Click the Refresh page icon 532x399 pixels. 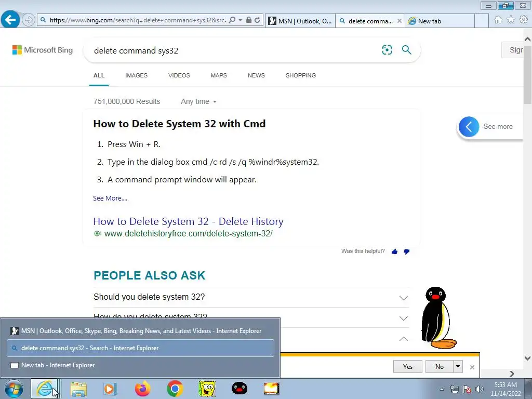coord(258,20)
